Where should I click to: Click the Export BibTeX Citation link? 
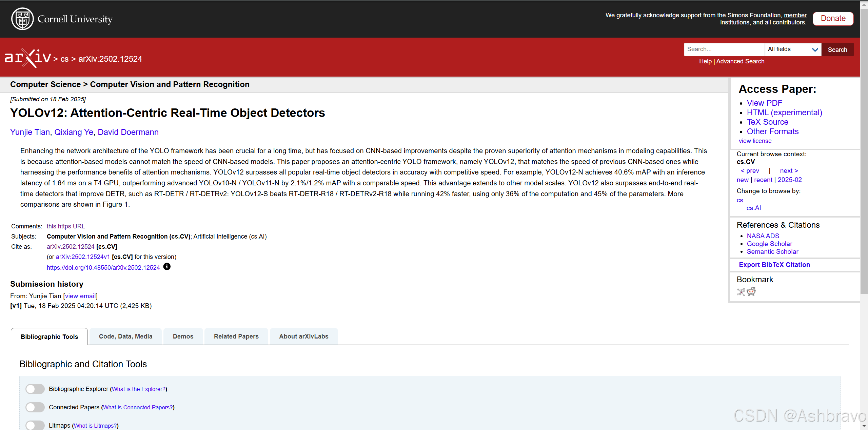click(x=774, y=265)
